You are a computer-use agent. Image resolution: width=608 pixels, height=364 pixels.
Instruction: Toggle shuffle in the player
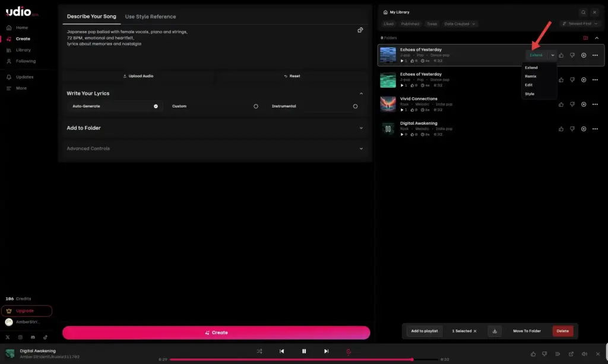point(259,351)
